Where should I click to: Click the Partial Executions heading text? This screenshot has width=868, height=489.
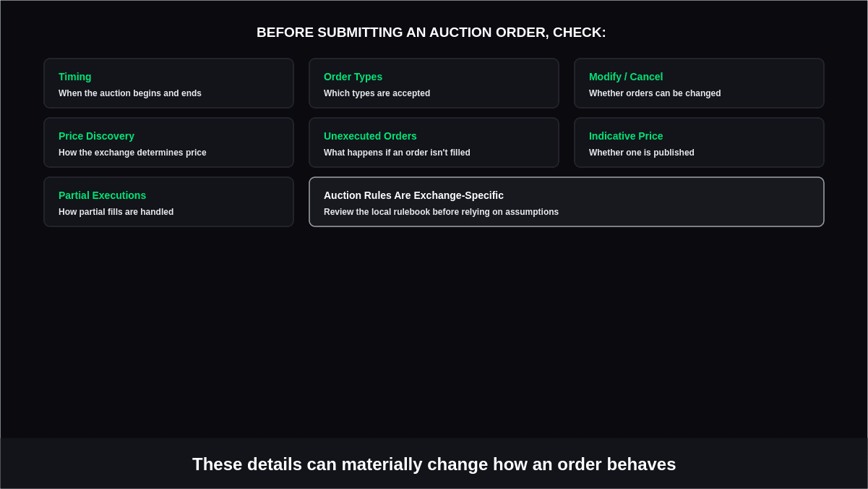tap(102, 195)
